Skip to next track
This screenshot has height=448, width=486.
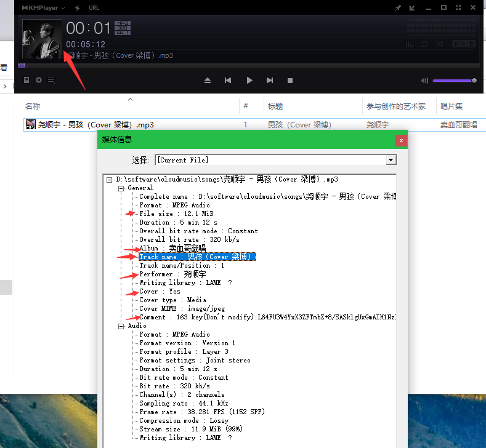270,81
